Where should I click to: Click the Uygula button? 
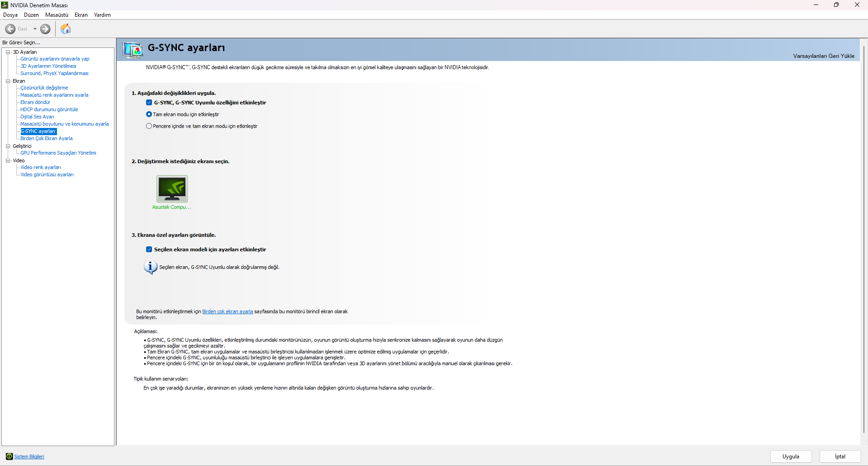pyautogui.click(x=791, y=457)
